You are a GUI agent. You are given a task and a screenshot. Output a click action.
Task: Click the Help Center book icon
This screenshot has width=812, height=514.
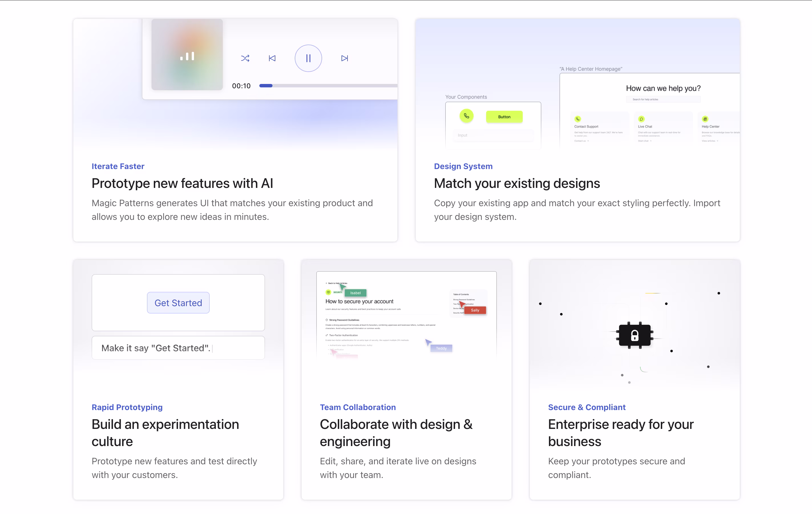point(705,119)
